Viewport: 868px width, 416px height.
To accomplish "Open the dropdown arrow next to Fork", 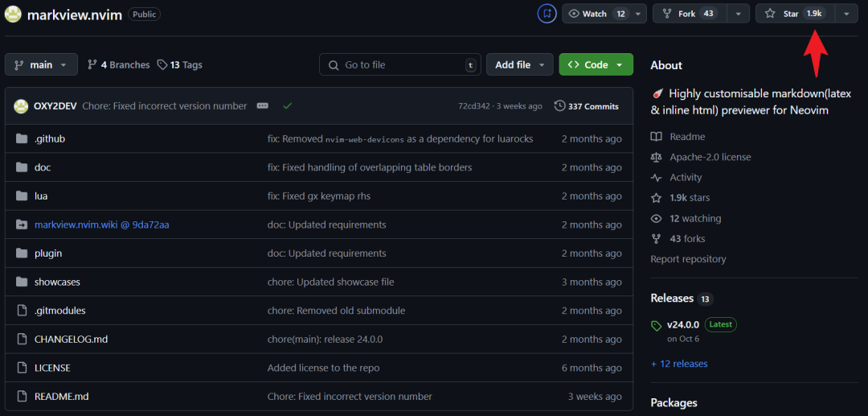I will click(x=739, y=14).
